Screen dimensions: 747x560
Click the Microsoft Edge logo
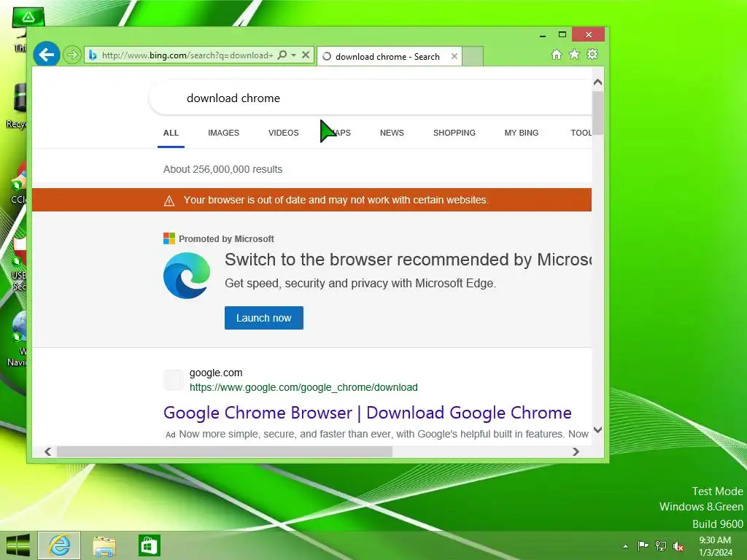pyautogui.click(x=187, y=276)
